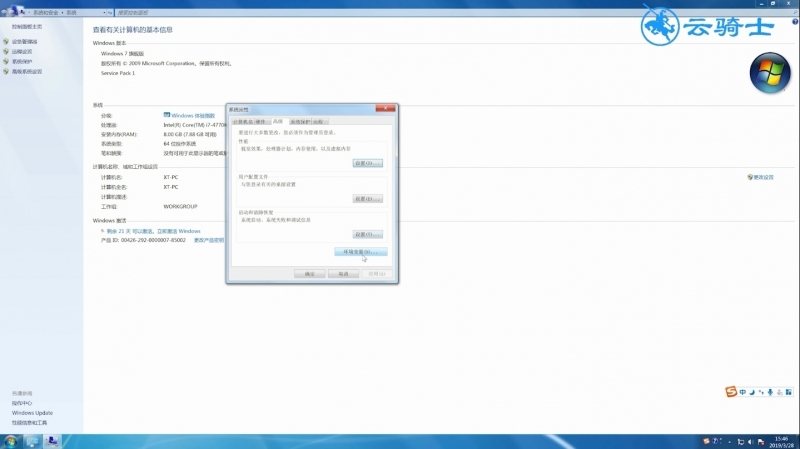The height and width of the screenshot is (449, 800).
Task: Cancel dialog with 取消 button
Action: 343,274
